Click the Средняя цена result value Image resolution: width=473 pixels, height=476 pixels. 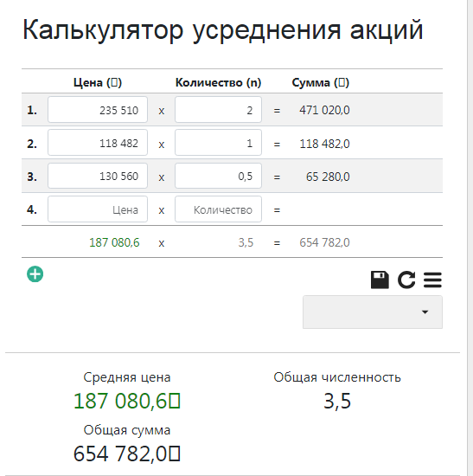127,401
